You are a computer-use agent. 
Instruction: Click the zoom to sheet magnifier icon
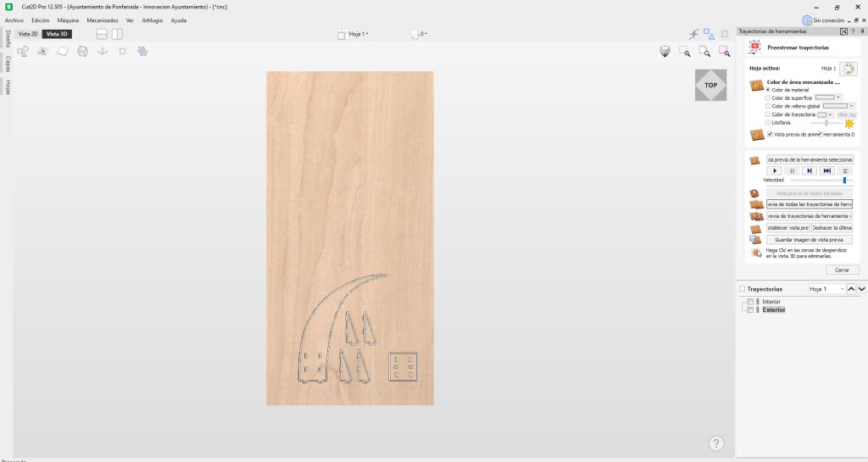coord(704,52)
